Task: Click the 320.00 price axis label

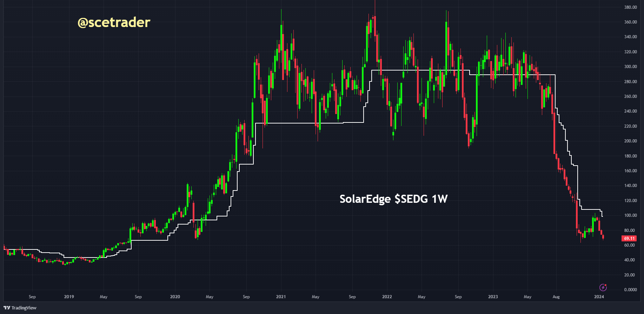Action: (x=630, y=52)
